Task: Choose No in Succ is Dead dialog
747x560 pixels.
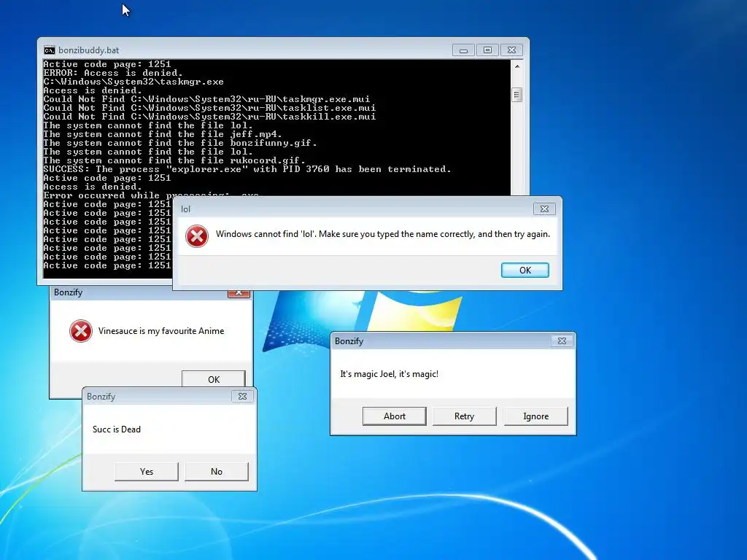Action: click(216, 472)
